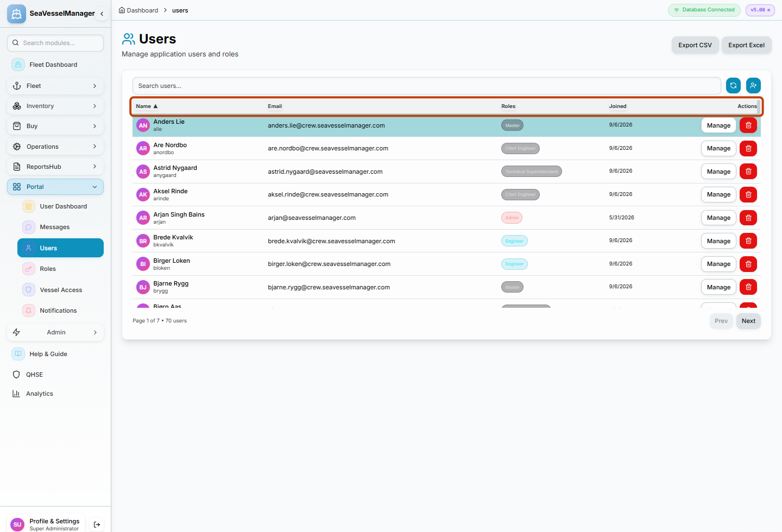782x532 pixels.
Task: Click the Notifications bell icon
Action: pos(29,311)
